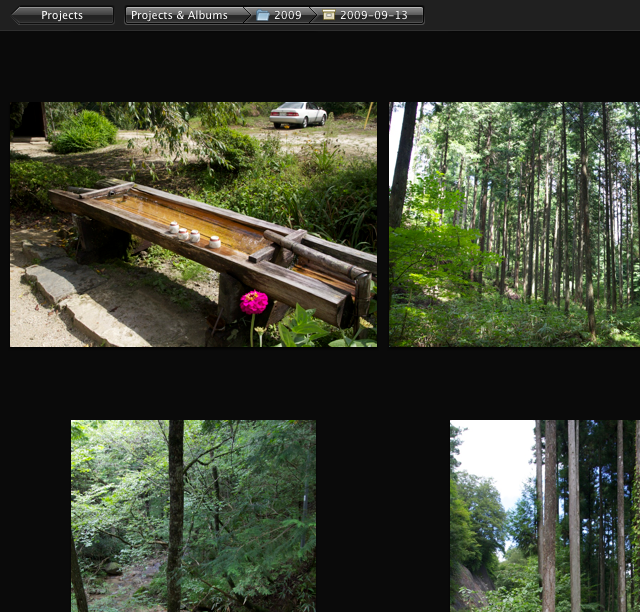Open the 2009 folder breadcrumb
This screenshot has width=640, height=612.
point(280,16)
